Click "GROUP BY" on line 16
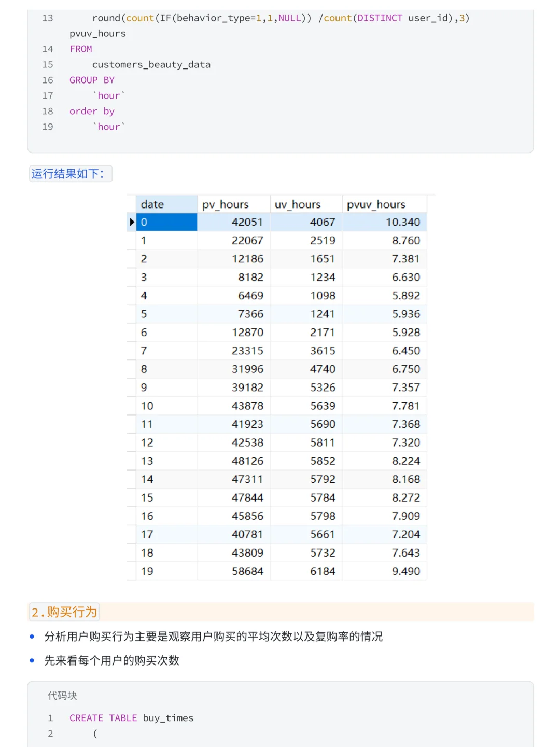 pyautogui.click(x=92, y=80)
